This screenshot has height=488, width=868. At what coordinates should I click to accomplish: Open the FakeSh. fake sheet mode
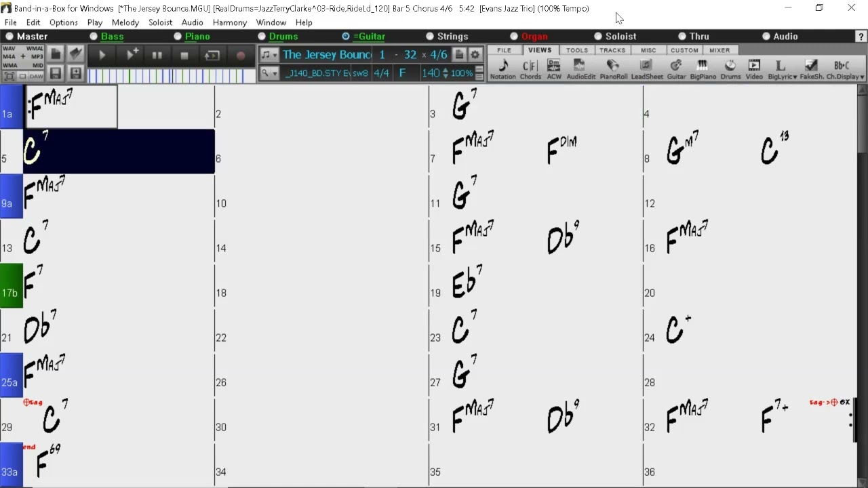point(811,69)
